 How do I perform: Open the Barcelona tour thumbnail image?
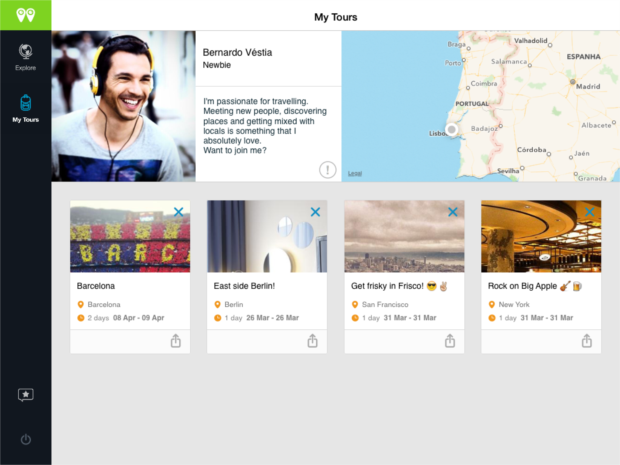[129, 238]
